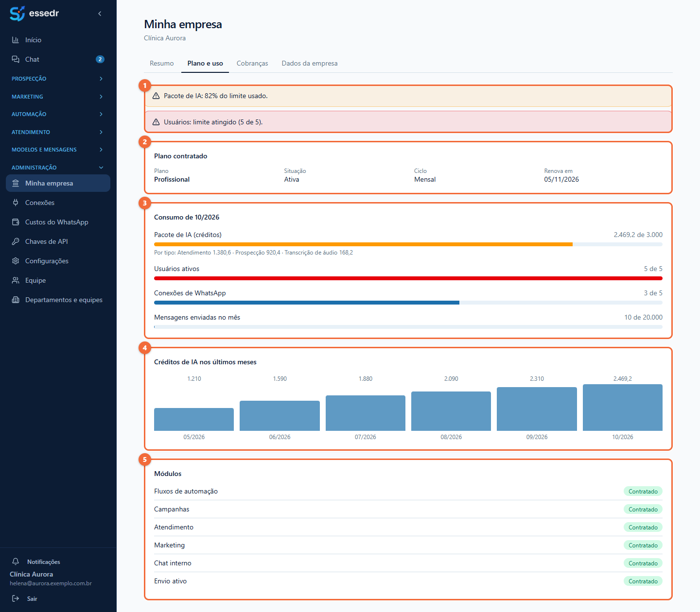Click the Custos do WhatsApp wallet icon
Viewport: 700px width, 612px height.
[16, 222]
